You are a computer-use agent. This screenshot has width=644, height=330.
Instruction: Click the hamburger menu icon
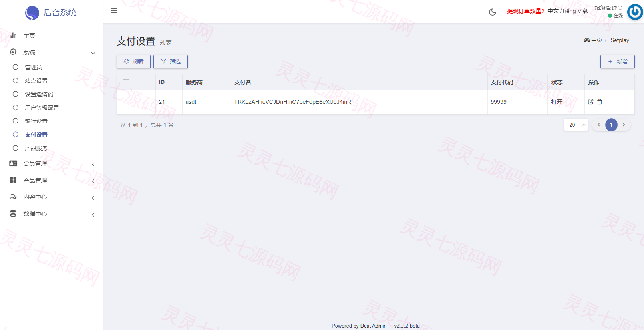coord(114,10)
